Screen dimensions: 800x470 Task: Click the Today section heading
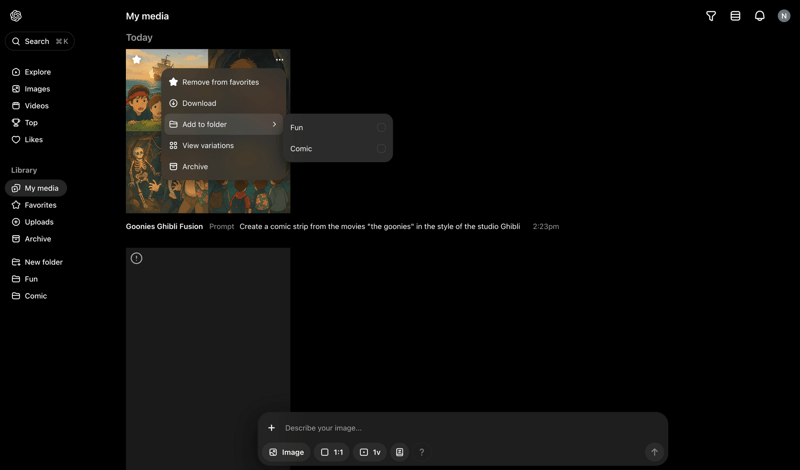139,37
